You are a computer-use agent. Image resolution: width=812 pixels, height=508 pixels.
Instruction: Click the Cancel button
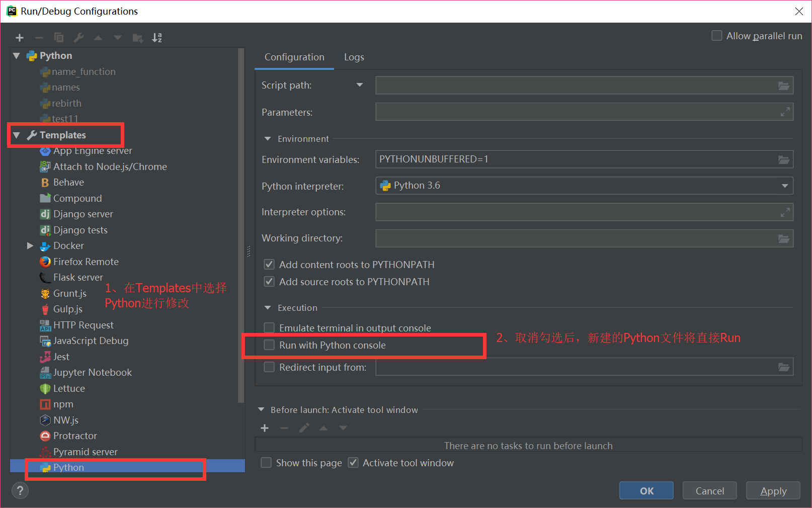pos(710,491)
